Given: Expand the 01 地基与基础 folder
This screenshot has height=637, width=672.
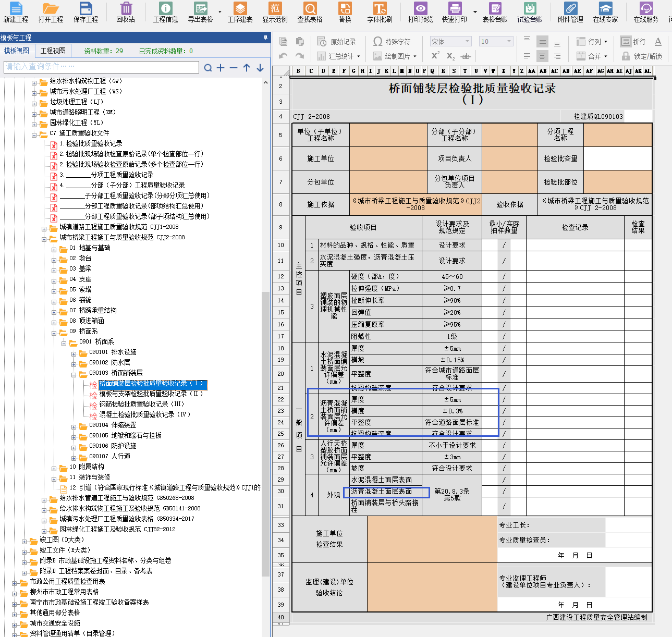Looking at the screenshot, I should [54, 250].
